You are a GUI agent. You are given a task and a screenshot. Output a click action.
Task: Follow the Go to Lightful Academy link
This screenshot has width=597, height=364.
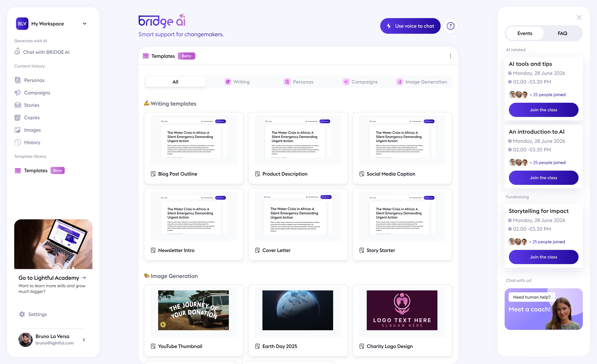52,278
